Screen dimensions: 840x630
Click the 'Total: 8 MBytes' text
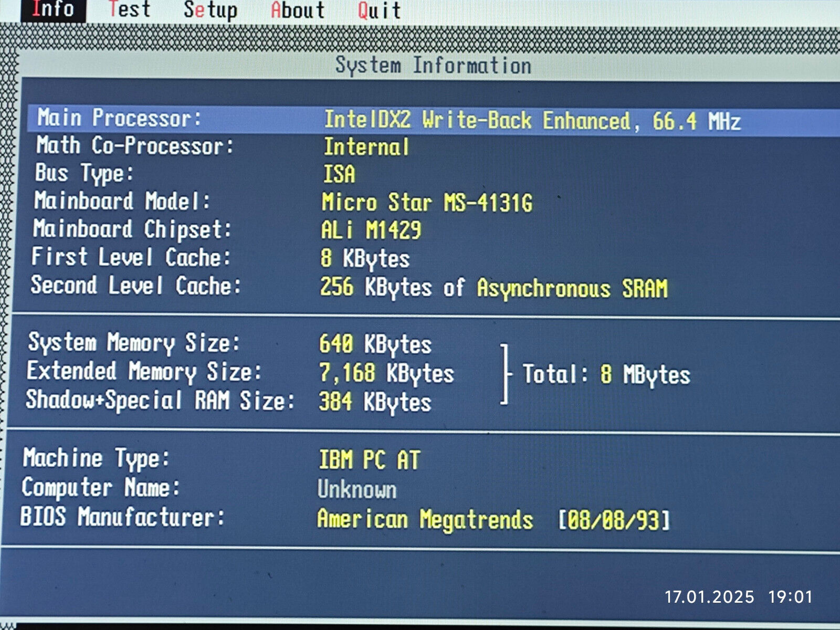point(606,375)
